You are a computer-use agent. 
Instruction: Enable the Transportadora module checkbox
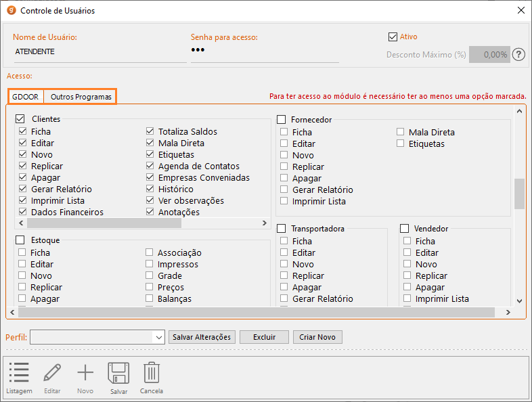(x=282, y=228)
